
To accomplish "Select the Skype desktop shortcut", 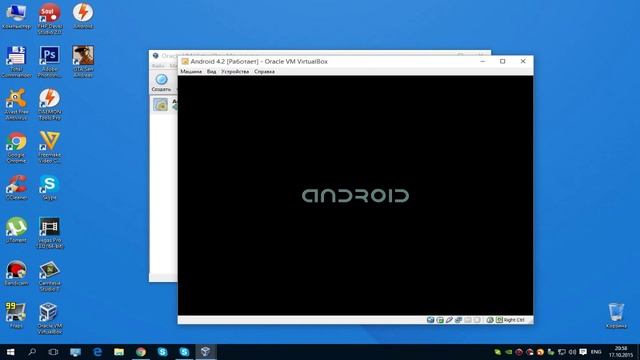I will coord(50,188).
